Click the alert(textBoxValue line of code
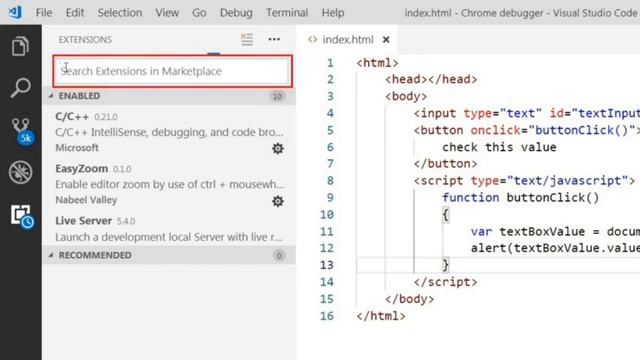Image resolution: width=640 pixels, height=360 pixels. pyautogui.click(x=555, y=248)
